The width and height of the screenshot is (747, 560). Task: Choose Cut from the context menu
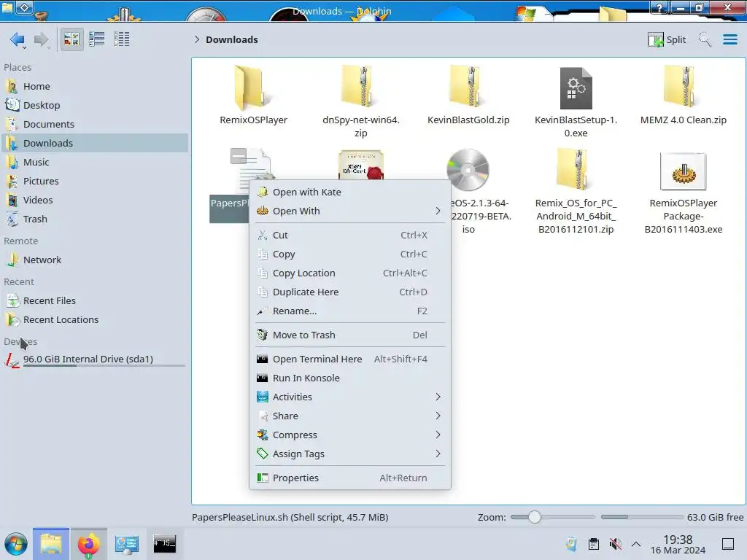click(349, 236)
